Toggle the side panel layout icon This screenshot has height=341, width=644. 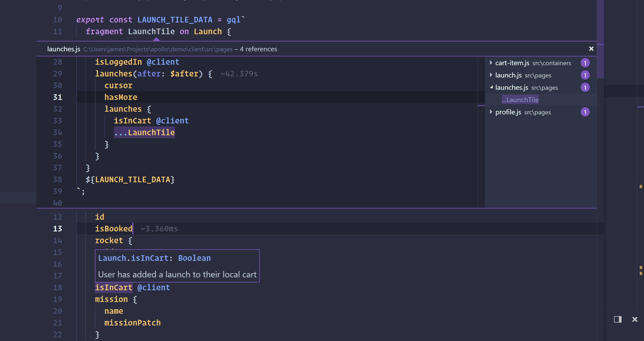(618, 319)
